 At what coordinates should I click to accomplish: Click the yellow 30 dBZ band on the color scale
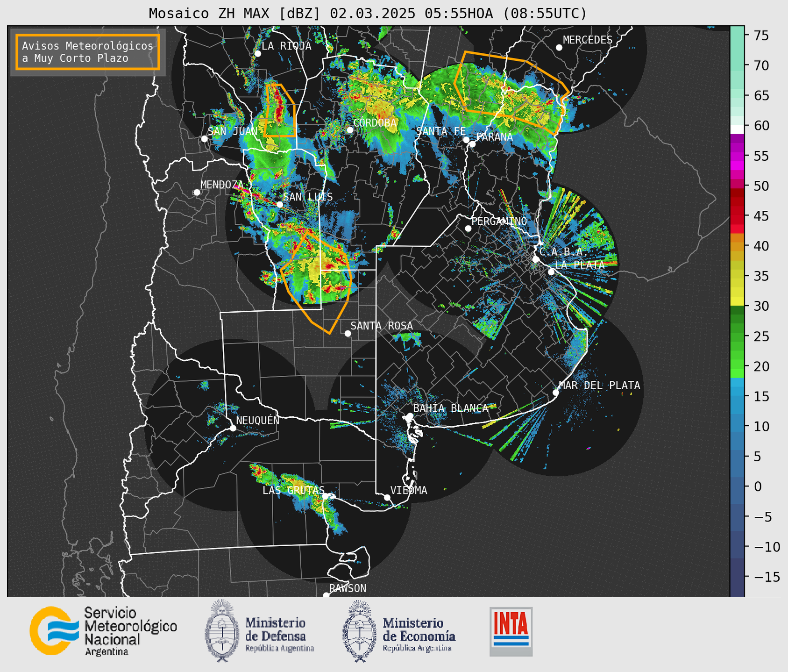pos(737,300)
